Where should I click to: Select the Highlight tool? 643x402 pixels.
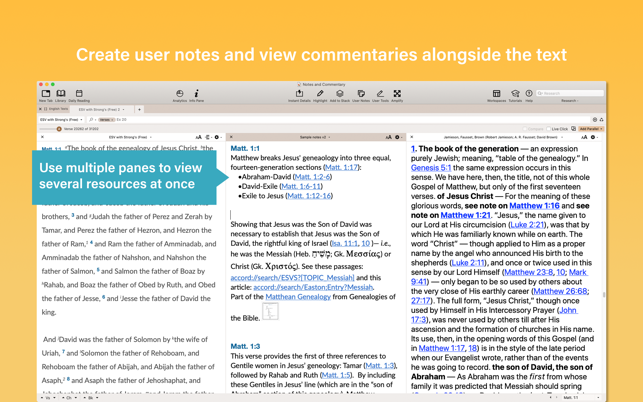coord(320,94)
